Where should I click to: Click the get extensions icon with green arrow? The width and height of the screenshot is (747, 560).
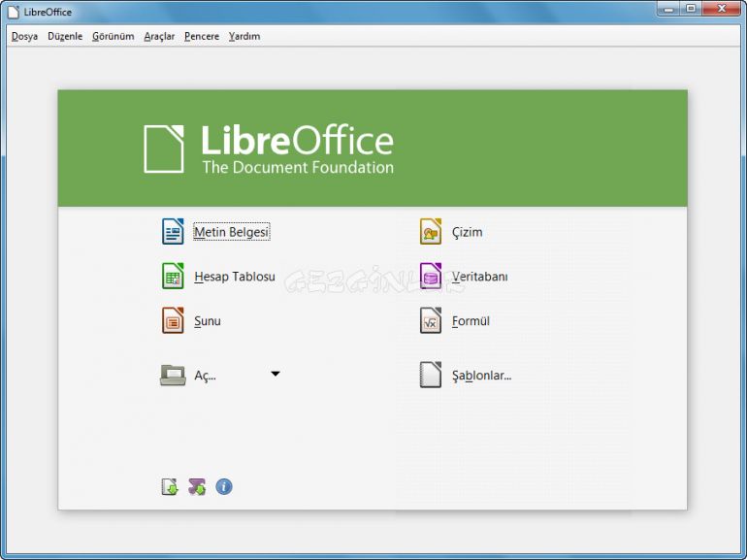[x=170, y=486]
